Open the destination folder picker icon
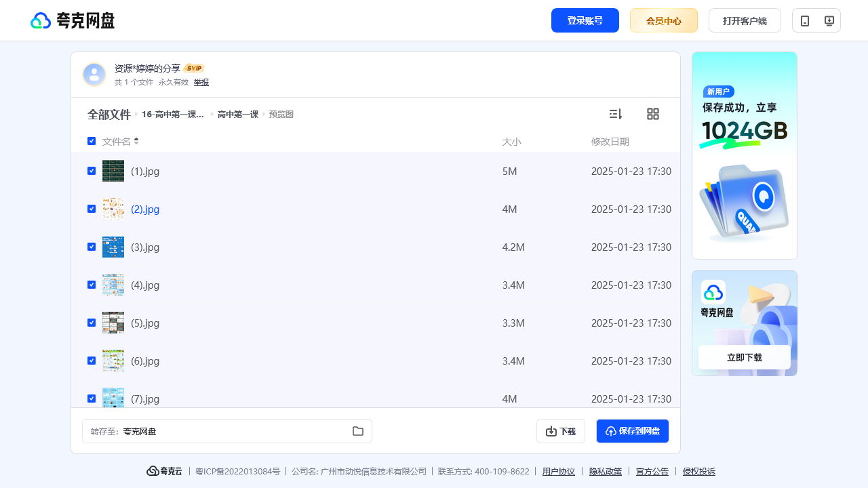Screen dimensions: 868x488 tap(358, 431)
